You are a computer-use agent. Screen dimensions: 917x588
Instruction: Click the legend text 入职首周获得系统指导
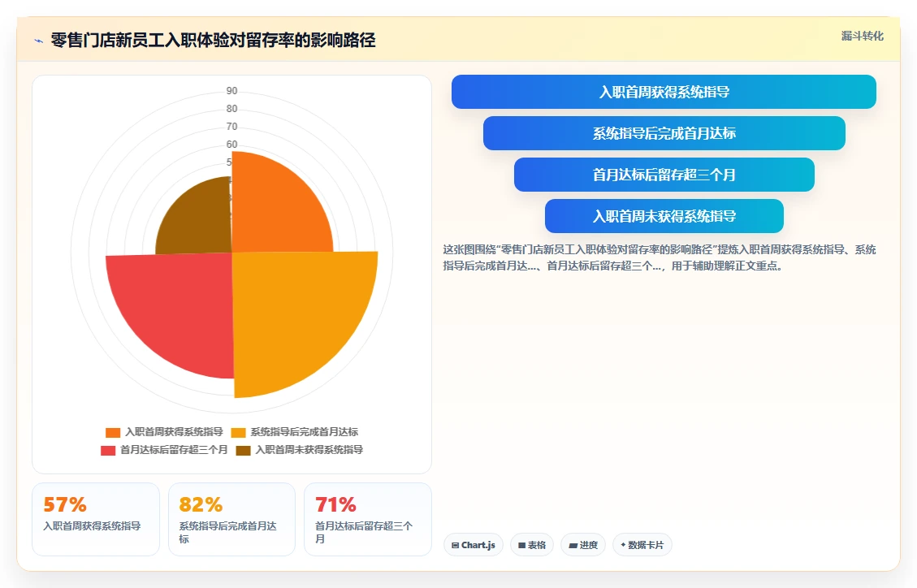pyautogui.click(x=174, y=432)
